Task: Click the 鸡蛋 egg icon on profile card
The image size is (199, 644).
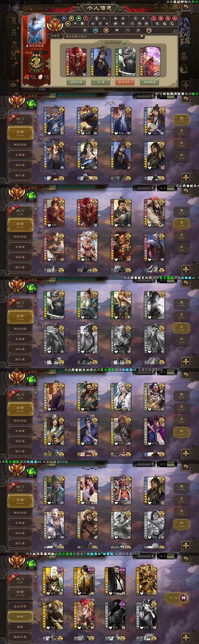Action: (x=40, y=77)
